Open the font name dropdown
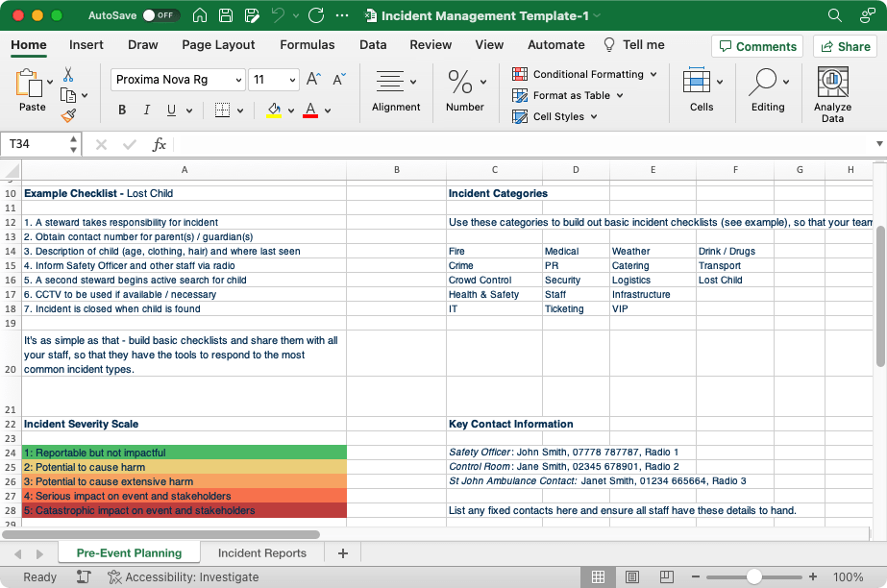Image resolution: width=887 pixels, height=588 pixels. (x=236, y=81)
